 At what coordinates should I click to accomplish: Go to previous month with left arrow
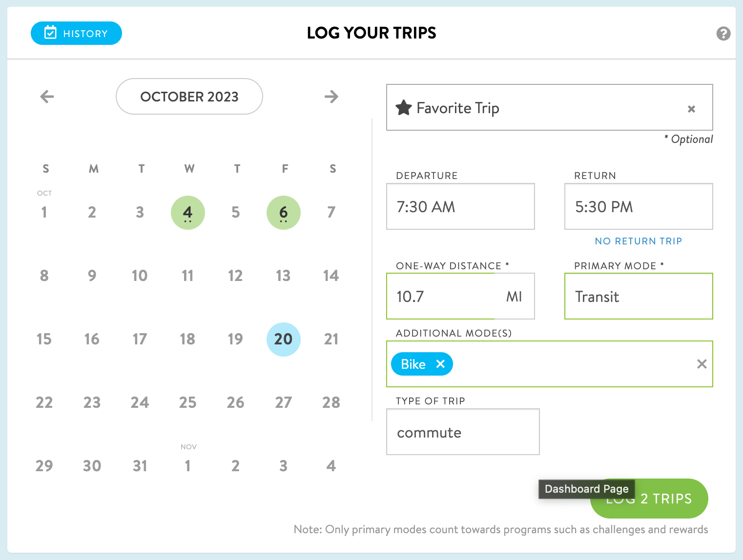point(47,97)
